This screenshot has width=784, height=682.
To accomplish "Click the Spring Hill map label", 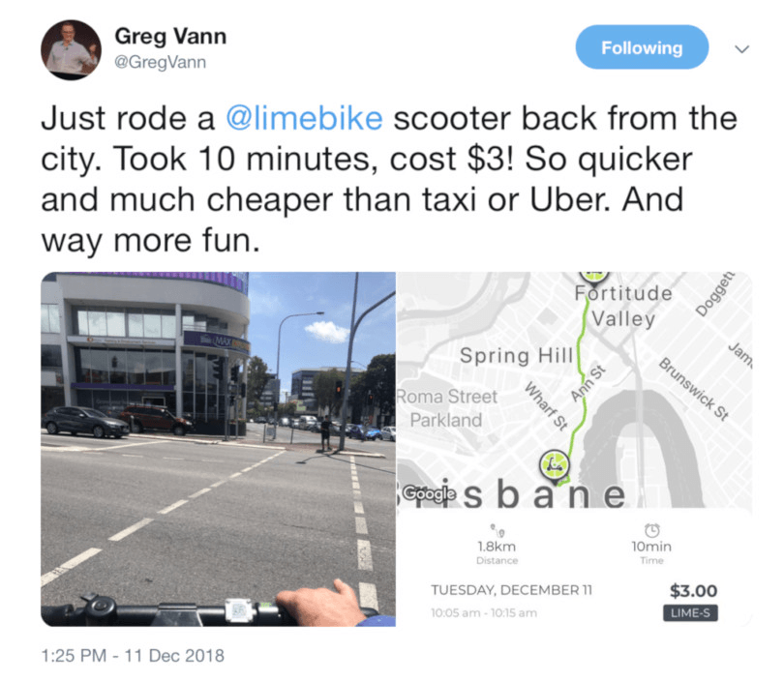I will pyautogui.click(x=516, y=356).
